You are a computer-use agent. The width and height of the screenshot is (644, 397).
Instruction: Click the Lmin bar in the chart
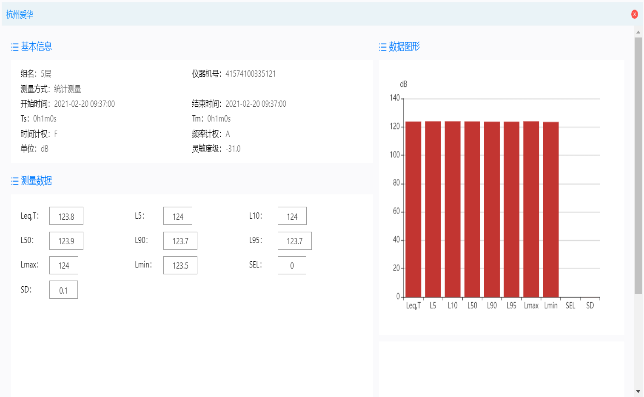pos(551,209)
